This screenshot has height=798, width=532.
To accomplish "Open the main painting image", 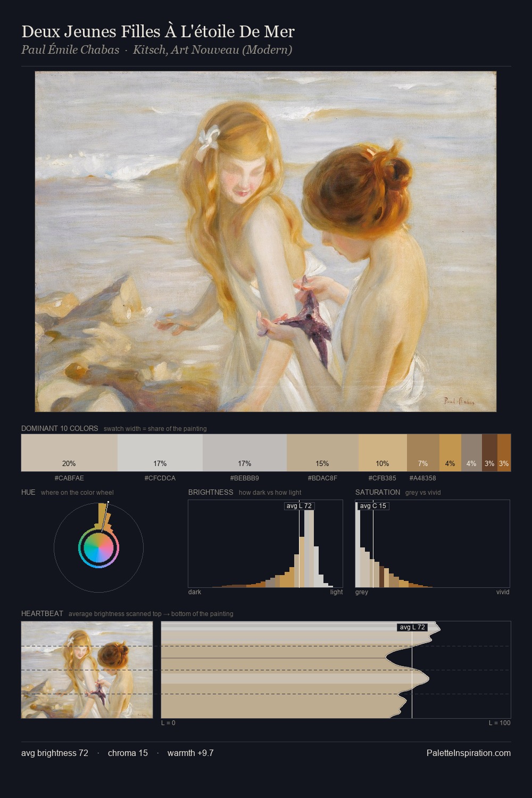I will 265,242.
